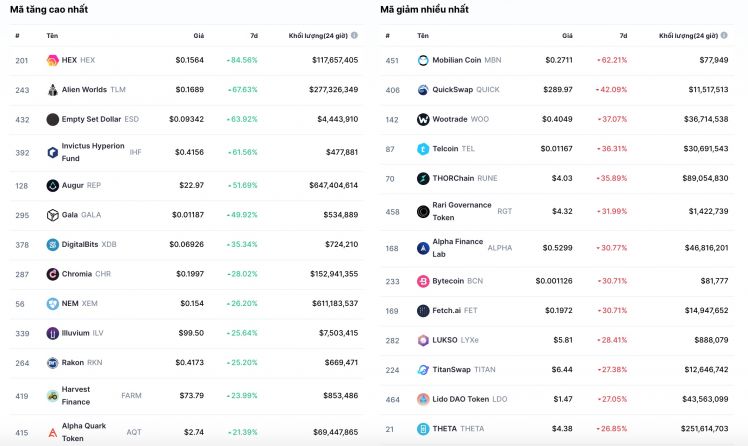Click the Gala cube logo icon
This screenshot has height=446, width=748.
52,215
